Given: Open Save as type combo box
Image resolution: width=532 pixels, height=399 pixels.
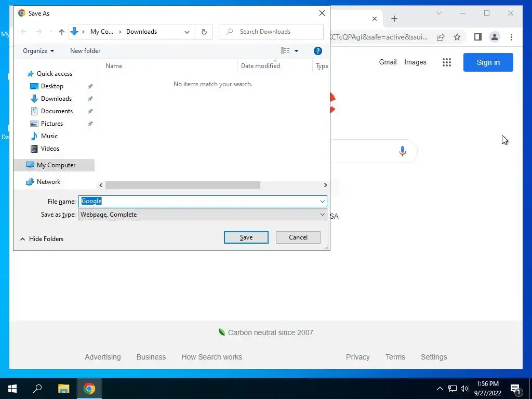Looking at the screenshot, I should tap(203, 215).
